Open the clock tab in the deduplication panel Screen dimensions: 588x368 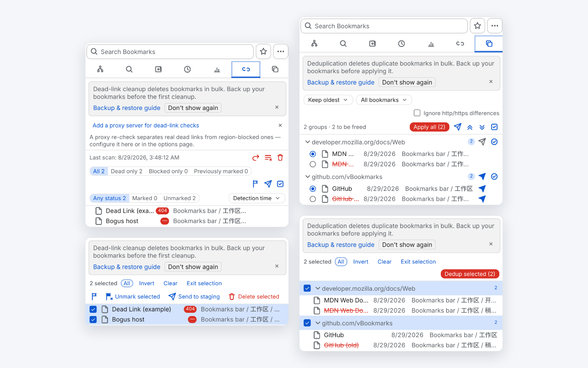[401, 44]
